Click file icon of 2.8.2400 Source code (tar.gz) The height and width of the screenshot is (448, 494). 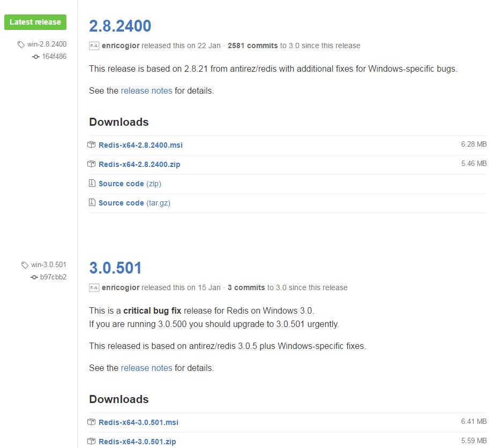(x=92, y=202)
